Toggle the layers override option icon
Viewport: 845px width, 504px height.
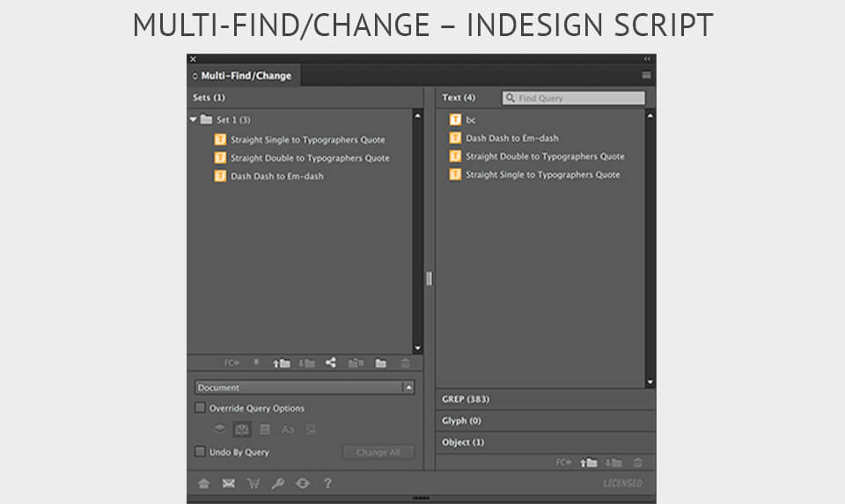click(x=219, y=429)
